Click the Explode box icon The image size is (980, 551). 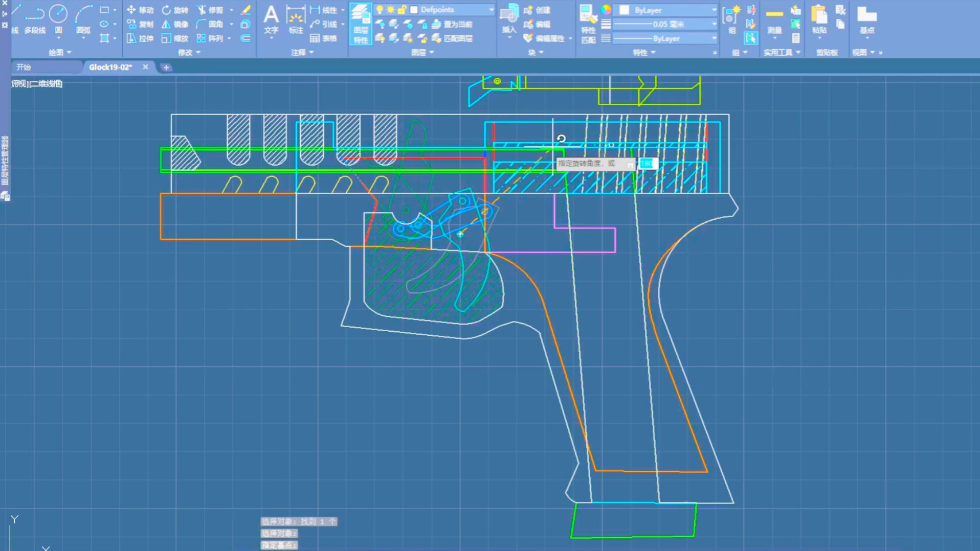point(246,24)
